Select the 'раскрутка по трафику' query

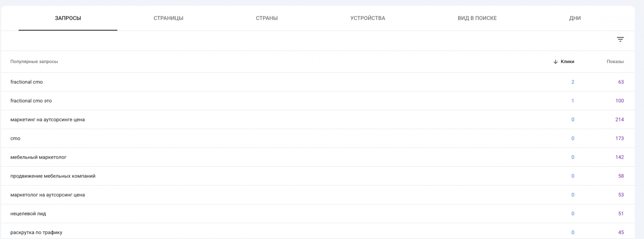[318, 232]
